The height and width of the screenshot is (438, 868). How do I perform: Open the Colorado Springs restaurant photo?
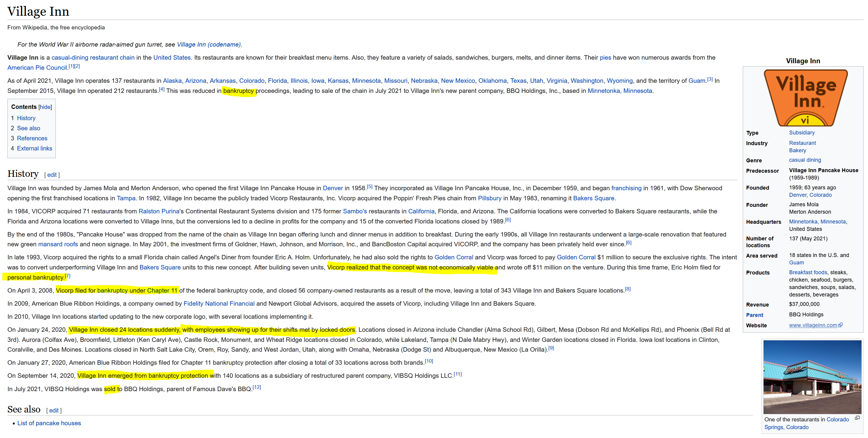point(812,377)
